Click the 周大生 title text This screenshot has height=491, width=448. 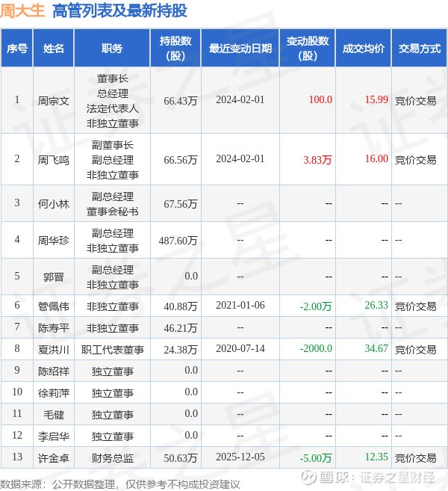click(22, 10)
